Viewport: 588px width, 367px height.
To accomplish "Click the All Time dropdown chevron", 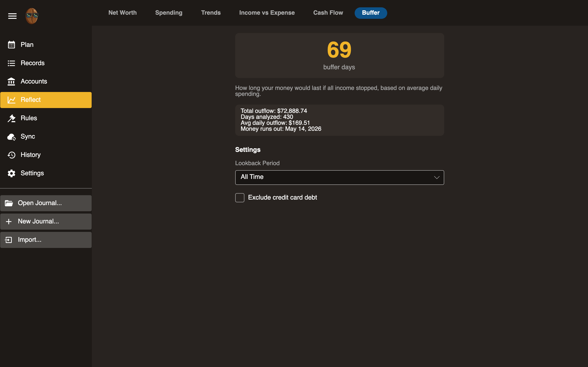I will click(437, 178).
